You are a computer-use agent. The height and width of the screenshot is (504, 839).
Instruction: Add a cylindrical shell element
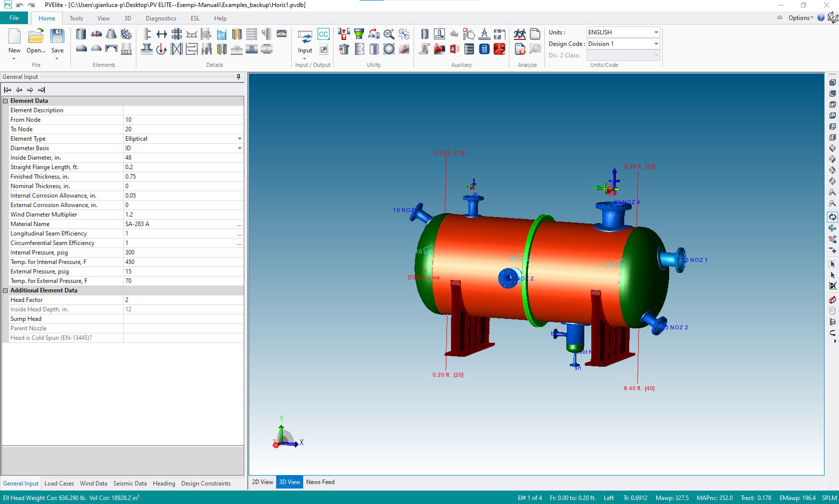(x=81, y=34)
